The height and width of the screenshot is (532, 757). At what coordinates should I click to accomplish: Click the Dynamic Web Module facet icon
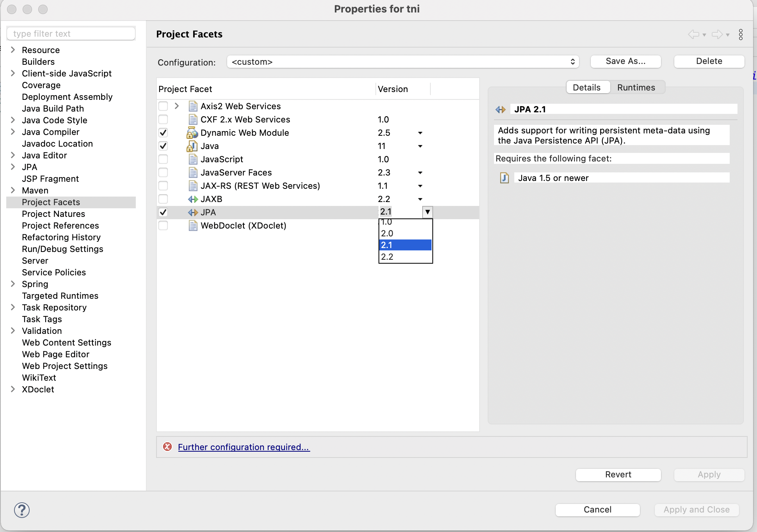tap(192, 133)
